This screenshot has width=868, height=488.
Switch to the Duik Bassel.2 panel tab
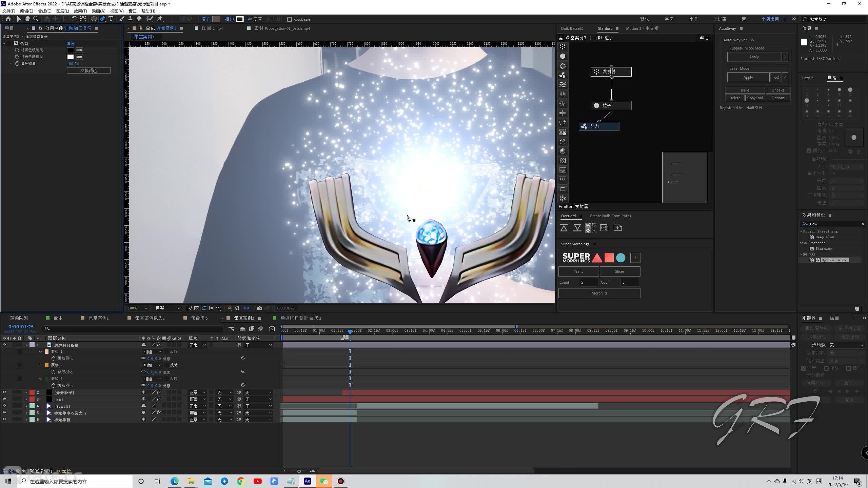coord(572,28)
